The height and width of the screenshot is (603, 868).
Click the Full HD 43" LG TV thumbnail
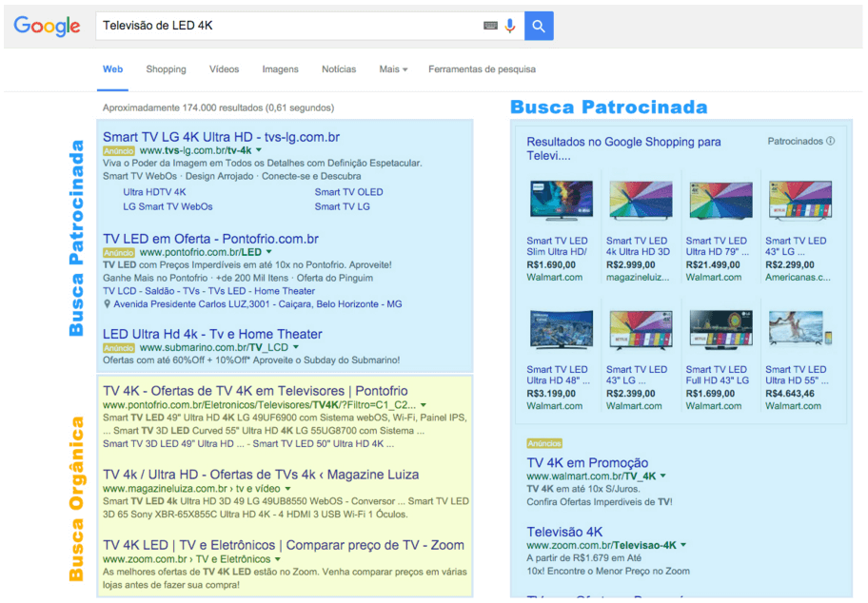(x=720, y=330)
